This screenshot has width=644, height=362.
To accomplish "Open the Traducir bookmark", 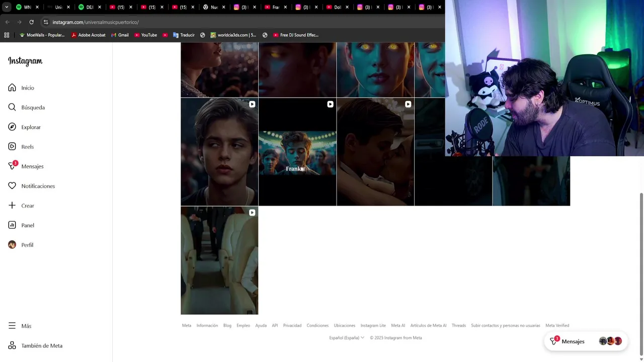I will (184, 35).
